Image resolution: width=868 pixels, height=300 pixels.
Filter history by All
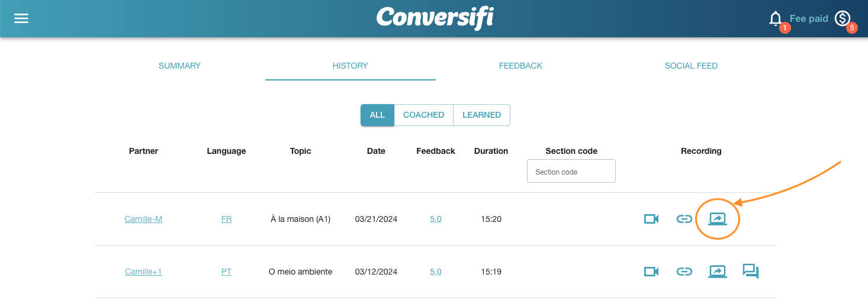(377, 115)
